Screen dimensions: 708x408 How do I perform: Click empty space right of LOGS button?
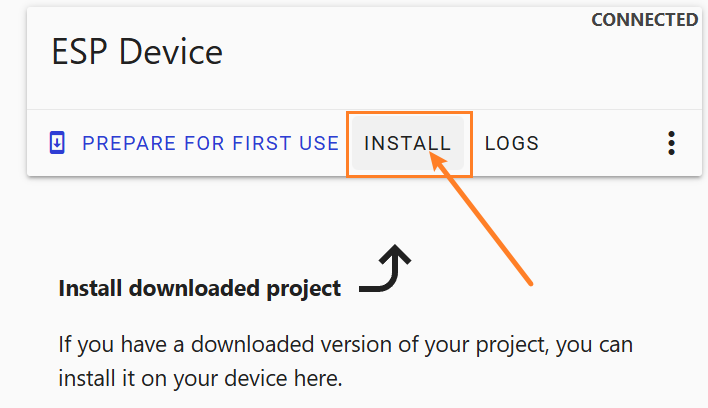600,143
